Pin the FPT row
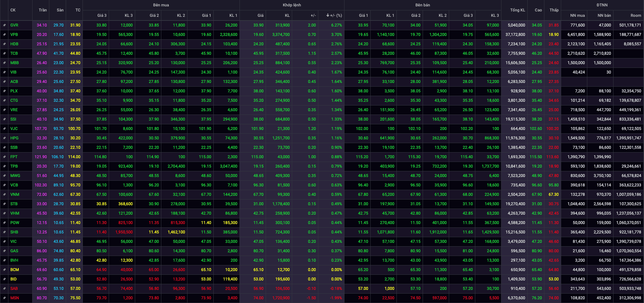This screenshot has height=303, width=644. (x=4, y=157)
